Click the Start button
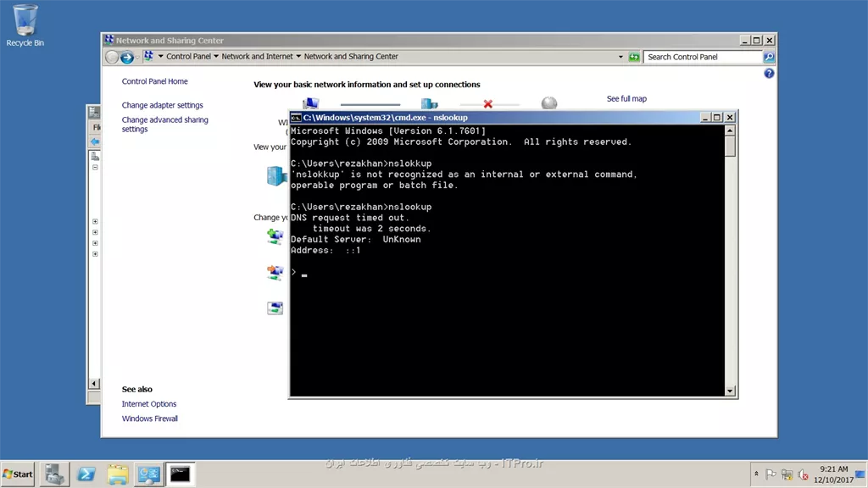This screenshot has width=868, height=488. click(x=18, y=474)
